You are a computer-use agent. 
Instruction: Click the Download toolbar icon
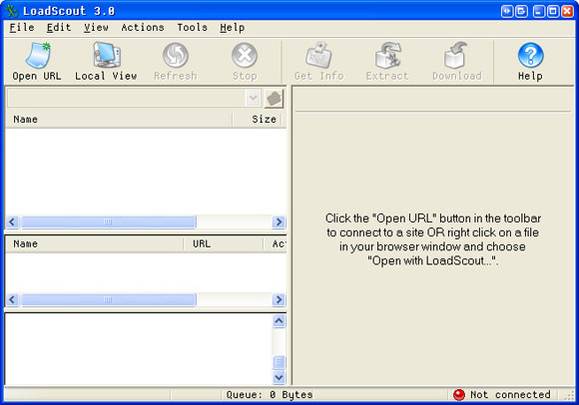[457, 61]
